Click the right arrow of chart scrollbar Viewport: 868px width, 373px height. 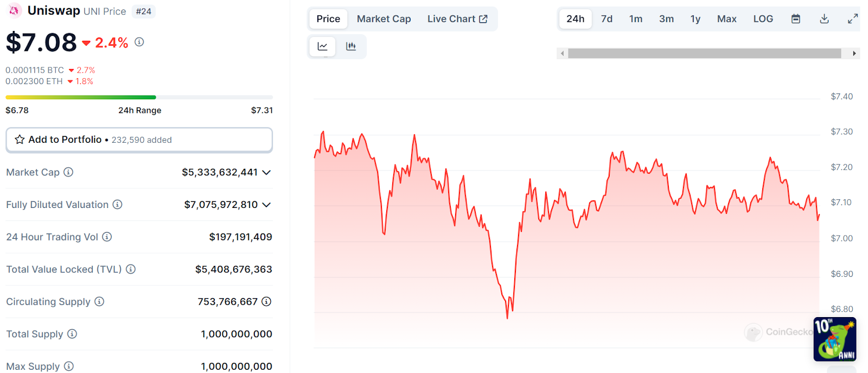click(x=854, y=53)
